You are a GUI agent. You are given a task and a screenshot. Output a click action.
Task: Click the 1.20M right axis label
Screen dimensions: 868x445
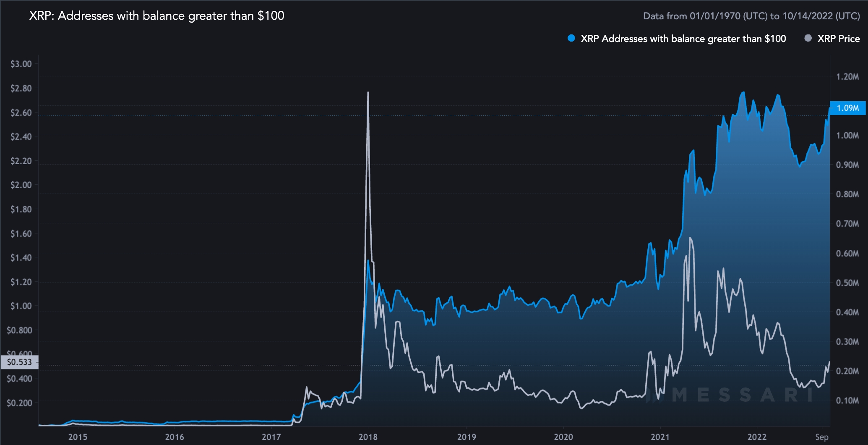(x=847, y=76)
